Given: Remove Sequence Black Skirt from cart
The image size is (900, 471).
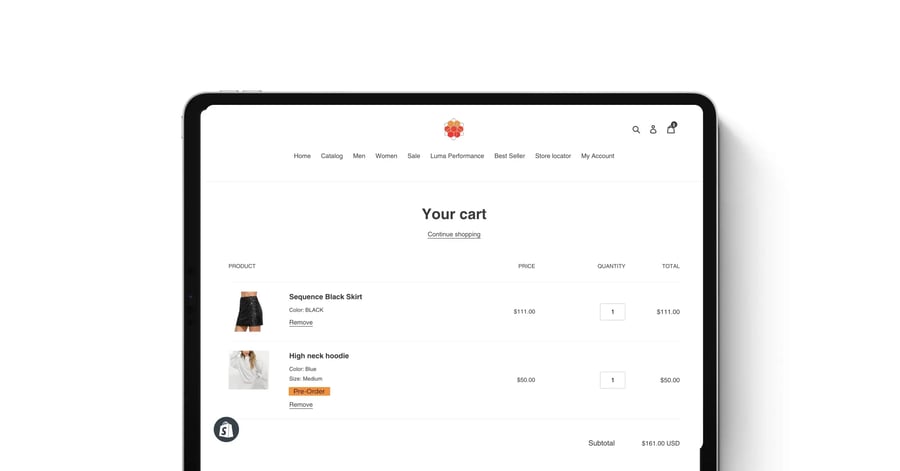Looking at the screenshot, I should click(x=301, y=322).
